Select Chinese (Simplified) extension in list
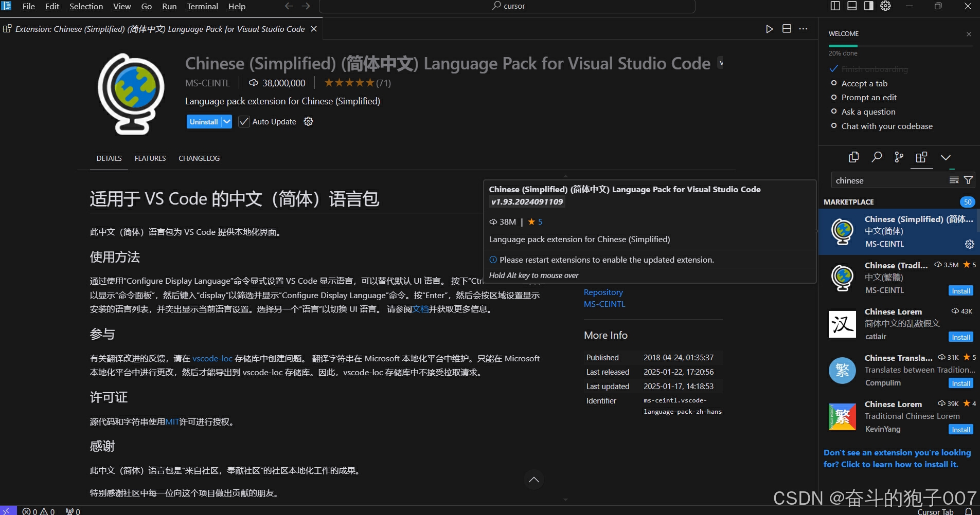Screen dimensions: 980x515 899,232
